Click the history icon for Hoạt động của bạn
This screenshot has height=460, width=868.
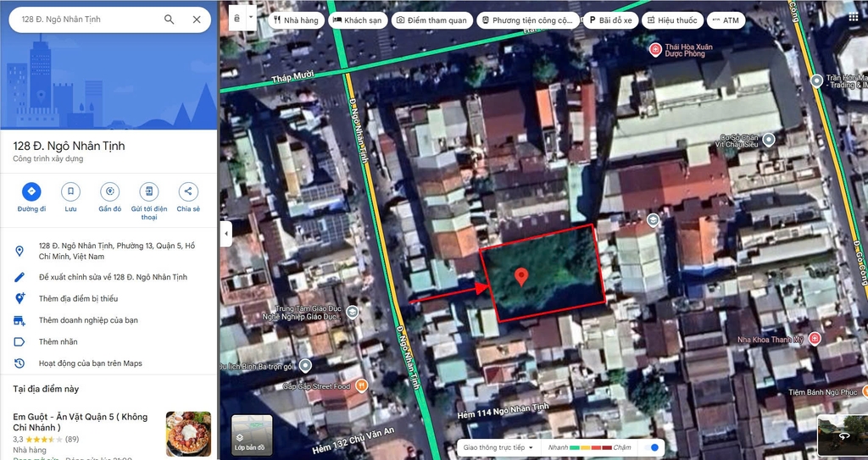click(19, 363)
